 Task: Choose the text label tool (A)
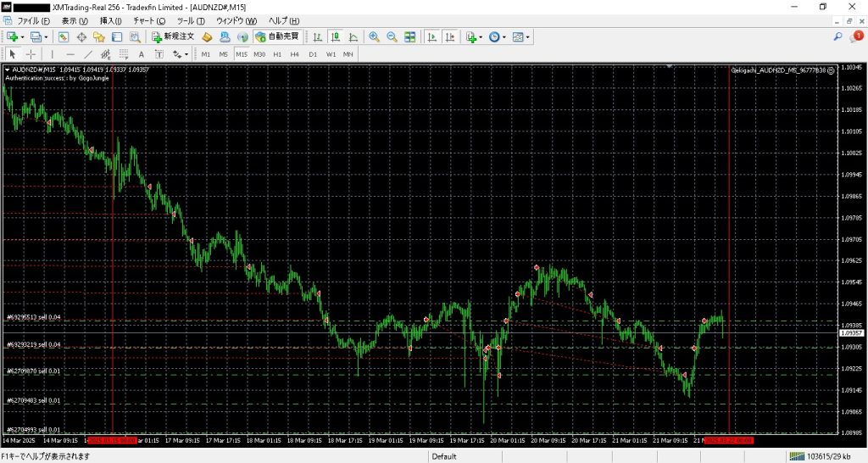pos(141,54)
